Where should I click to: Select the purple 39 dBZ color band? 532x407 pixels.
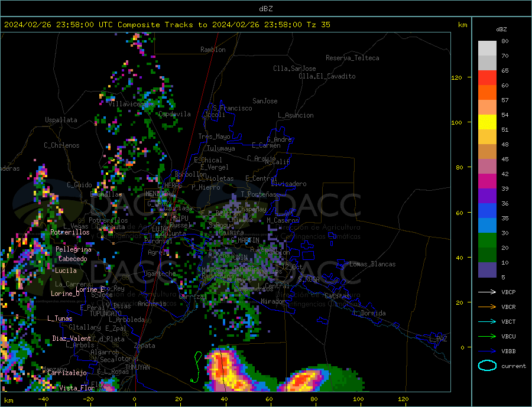tap(487, 196)
